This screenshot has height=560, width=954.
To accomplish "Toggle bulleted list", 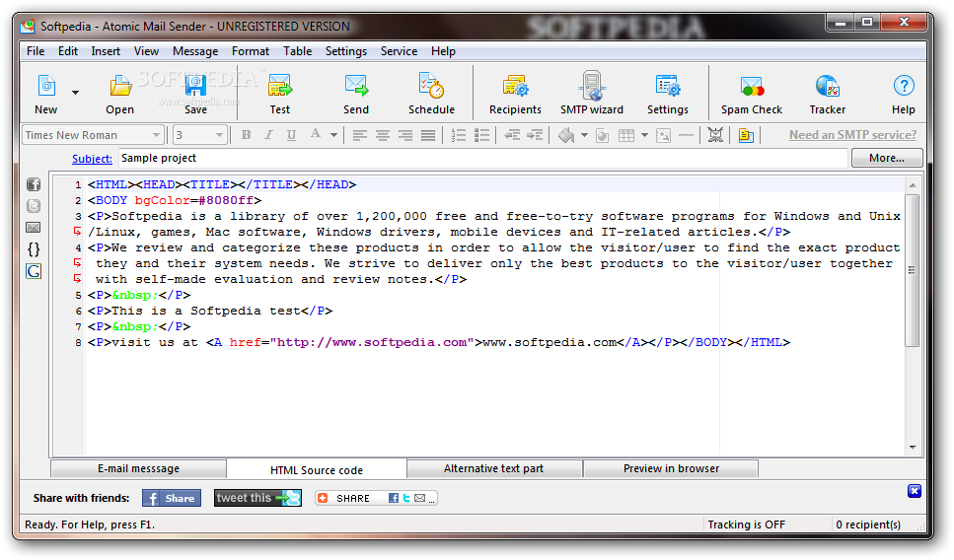I will click(x=481, y=135).
